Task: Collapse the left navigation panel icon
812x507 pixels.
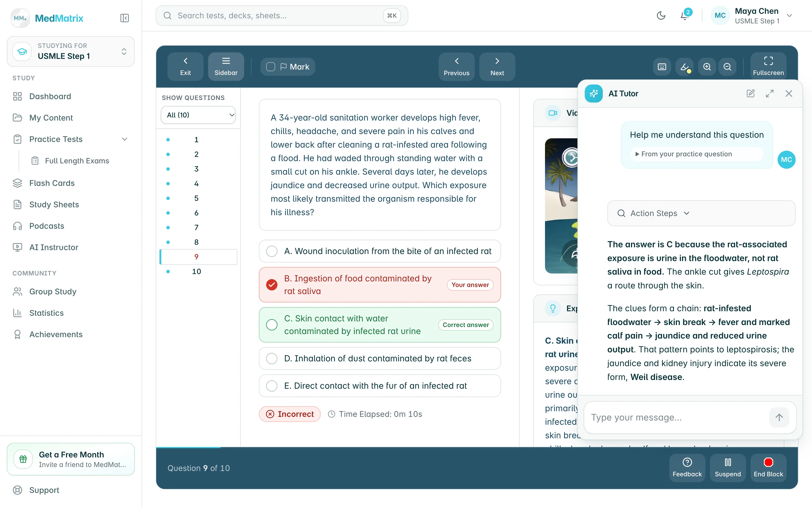Action: pyautogui.click(x=125, y=18)
